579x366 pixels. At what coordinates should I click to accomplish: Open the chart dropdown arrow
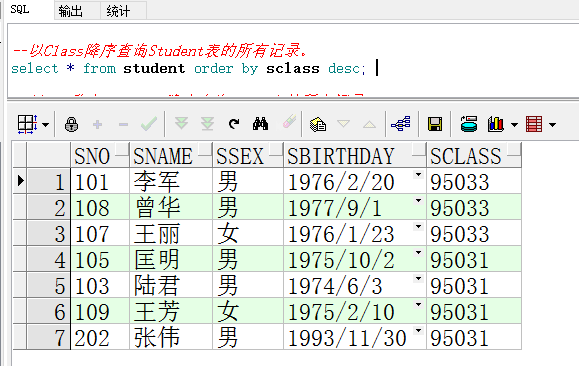tap(514, 125)
